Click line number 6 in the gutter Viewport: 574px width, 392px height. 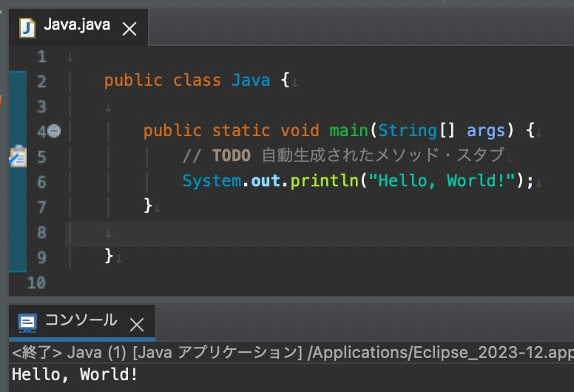coord(41,182)
